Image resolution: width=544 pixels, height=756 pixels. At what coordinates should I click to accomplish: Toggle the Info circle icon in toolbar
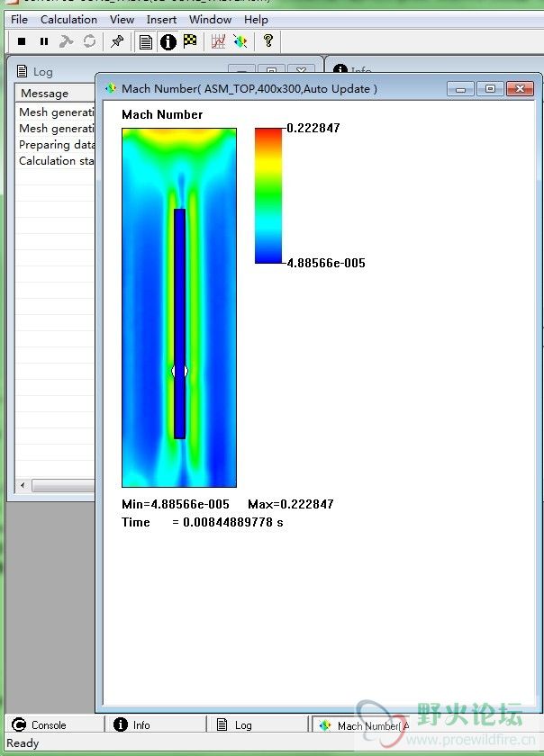pyautogui.click(x=168, y=42)
